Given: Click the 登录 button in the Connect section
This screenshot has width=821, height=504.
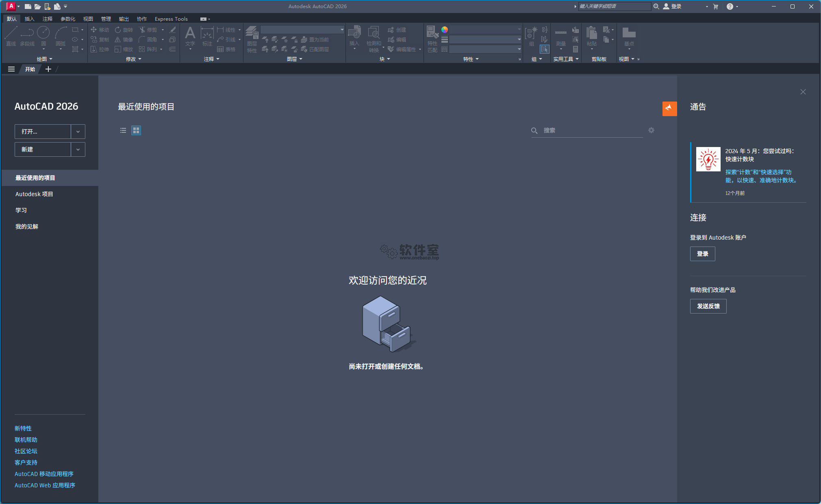Looking at the screenshot, I should [702, 254].
